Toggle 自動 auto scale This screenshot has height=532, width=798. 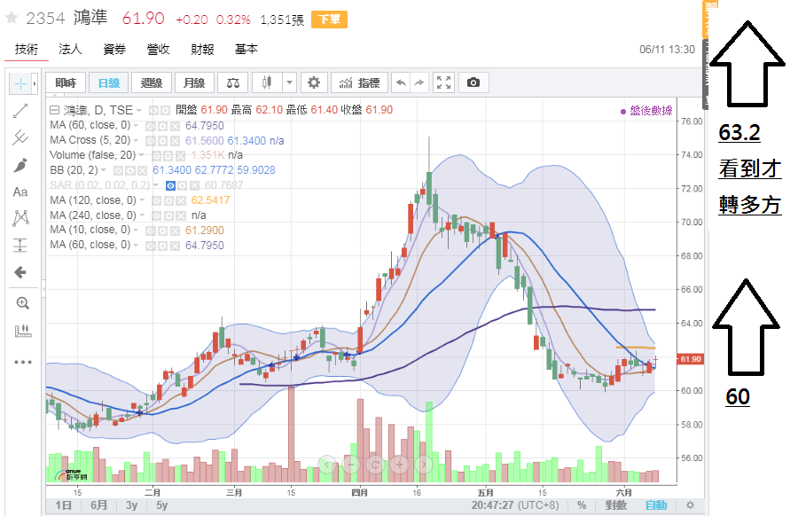click(655, 505)
